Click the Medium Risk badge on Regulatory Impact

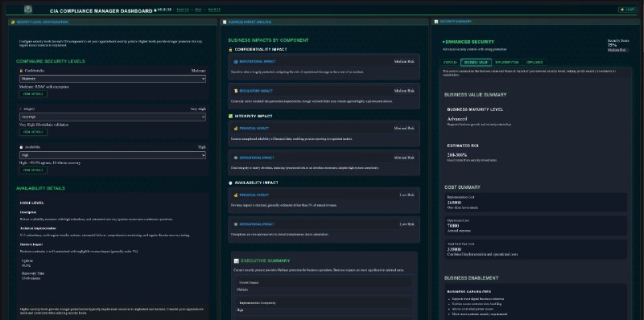point(404,91)
